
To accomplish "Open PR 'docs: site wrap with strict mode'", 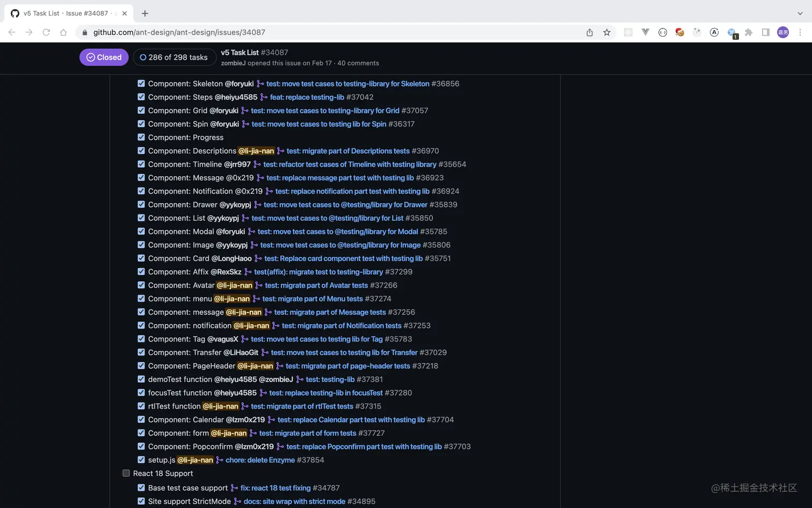I will 294,502.
